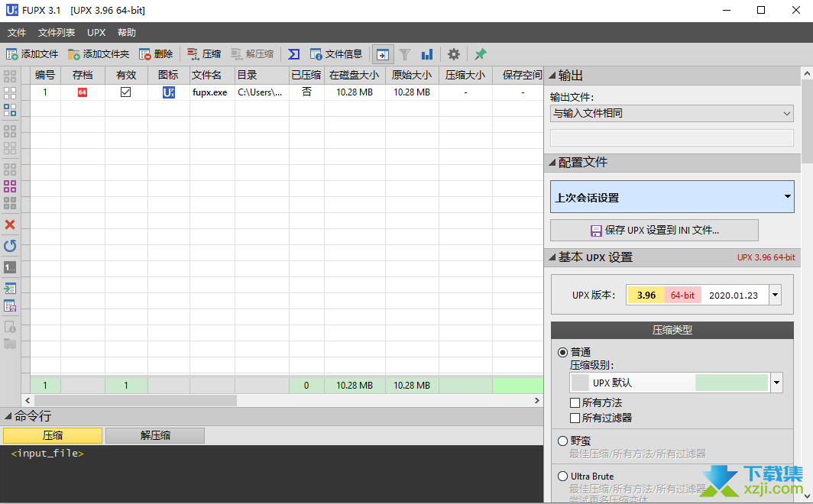
Task: Sort by the 文件名 column header
Action: (212, 75)
